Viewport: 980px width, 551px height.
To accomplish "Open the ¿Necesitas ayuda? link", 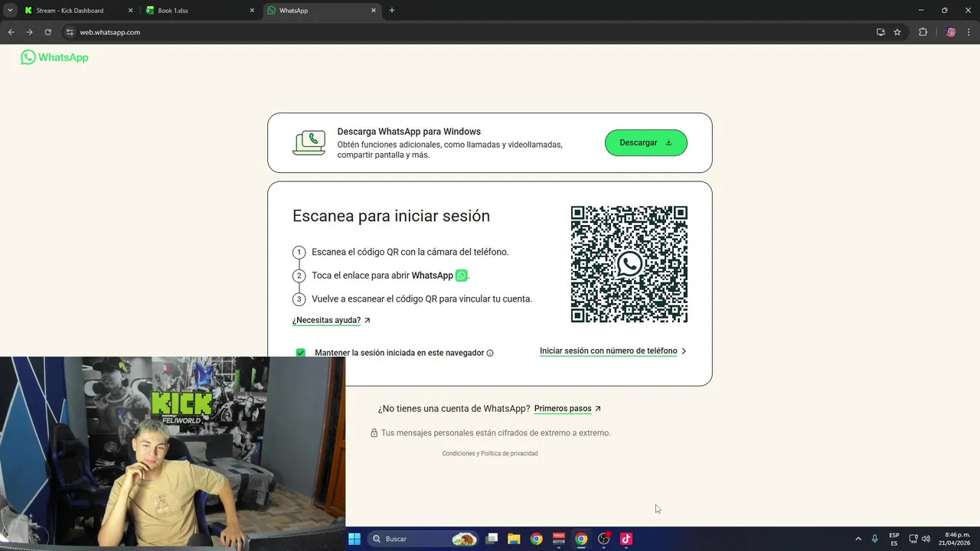I will click(326, 321).
